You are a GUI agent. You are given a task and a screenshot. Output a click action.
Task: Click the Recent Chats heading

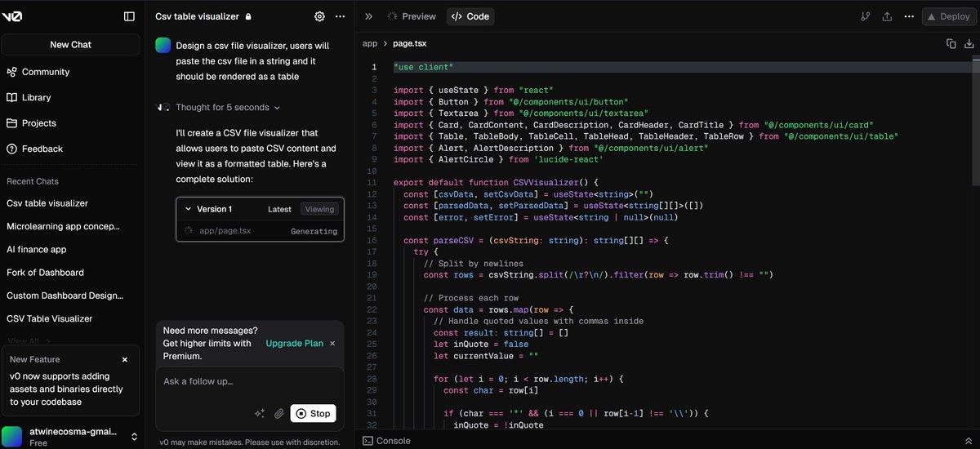coord(33,181)
